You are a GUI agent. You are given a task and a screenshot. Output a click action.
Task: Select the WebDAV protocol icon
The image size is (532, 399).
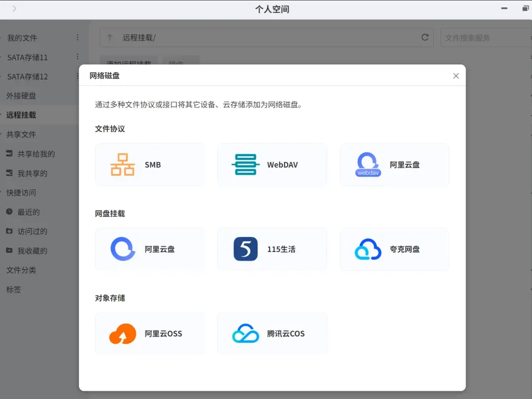pyautogui.click(x=245, y=165)
